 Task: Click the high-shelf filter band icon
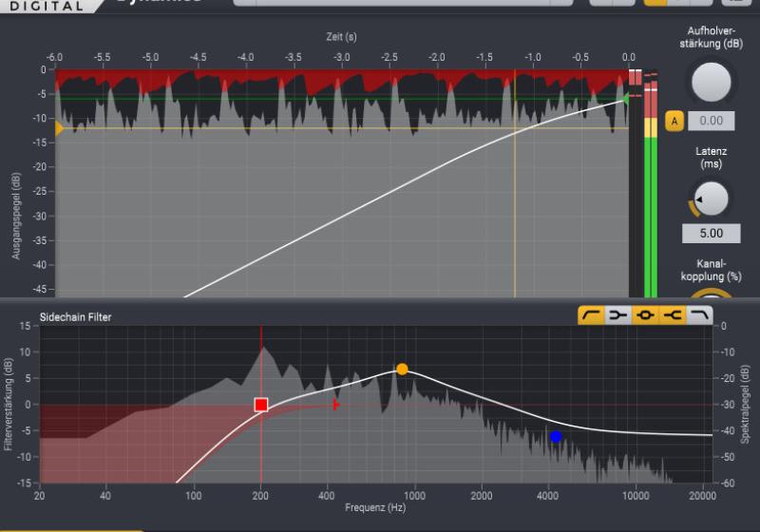[673, 315]
